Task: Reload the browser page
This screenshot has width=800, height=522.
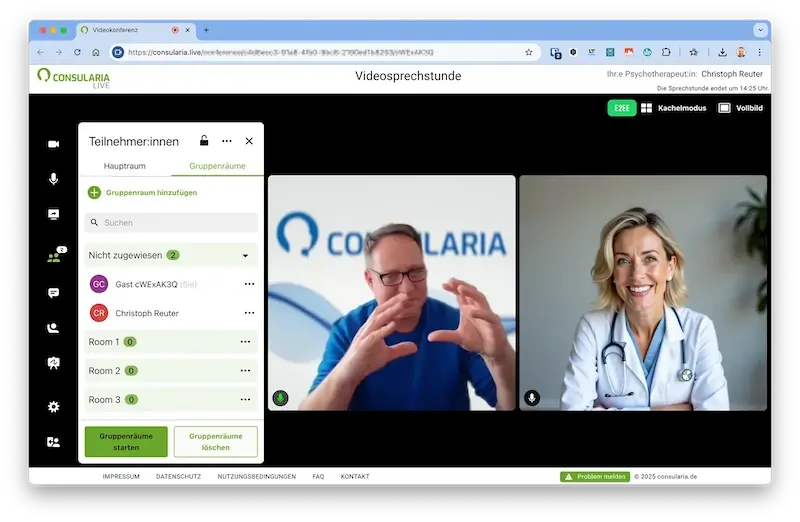Action: [x=77, y=52]
